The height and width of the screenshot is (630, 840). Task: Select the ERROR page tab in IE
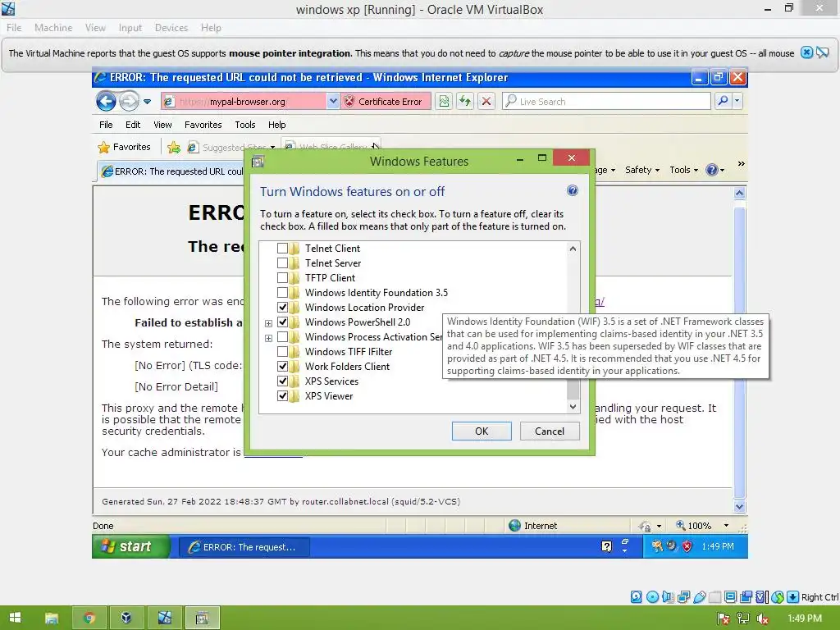[x=171, y=171]
